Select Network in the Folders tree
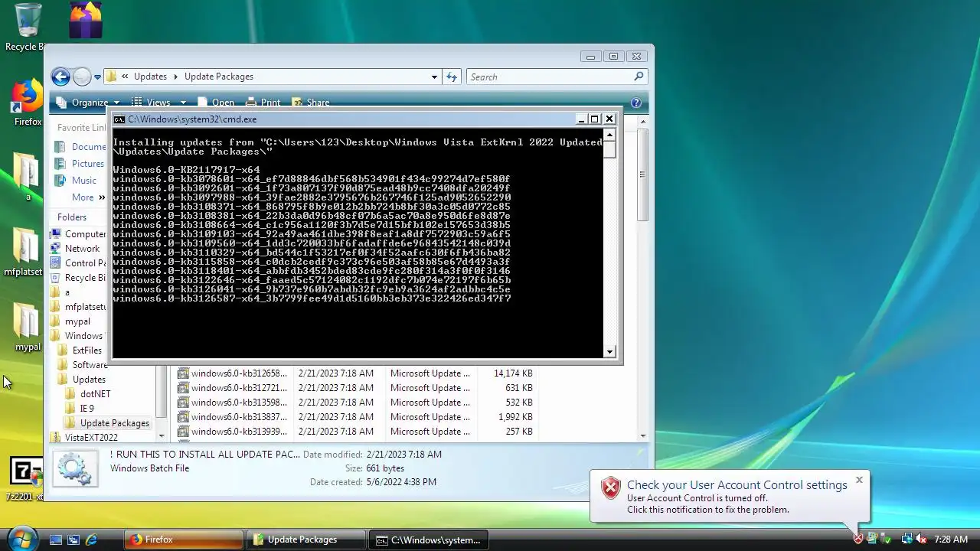The image size is (980, 551). pos(75,249)
